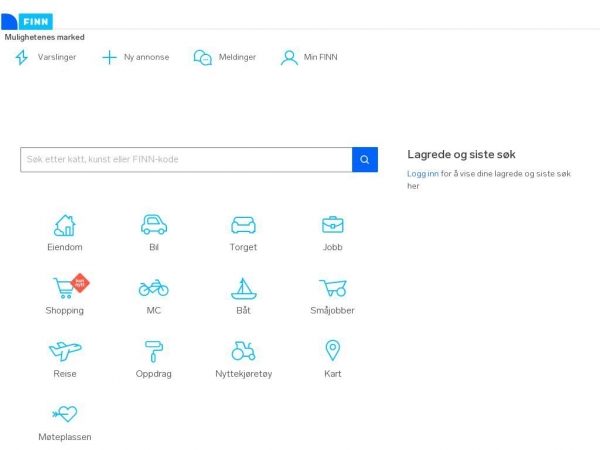Click the Min FINN person icon
The width and height of the screenshot is (600, 450).
tap(289, 57)
